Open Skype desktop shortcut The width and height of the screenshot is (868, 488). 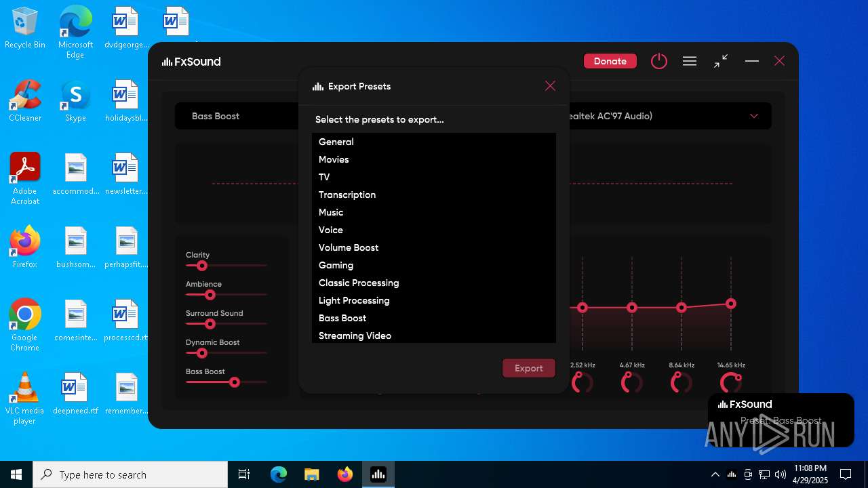[75, 100]
